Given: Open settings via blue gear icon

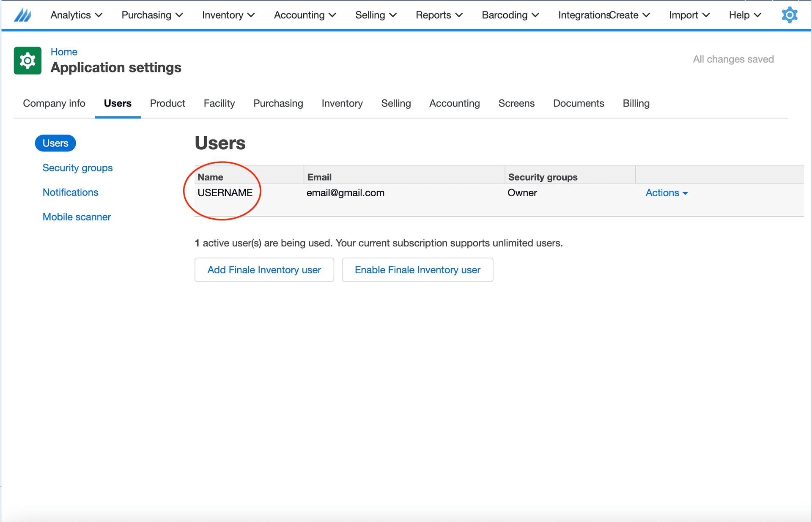Looking at the screenshot, I should [x=789, y=15].
